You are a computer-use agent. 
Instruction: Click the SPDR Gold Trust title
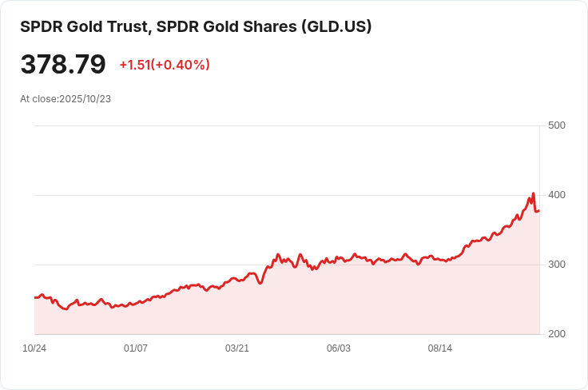196,26
